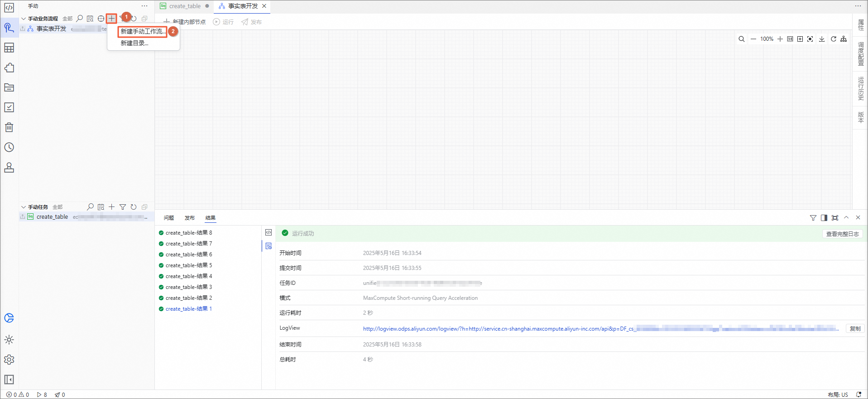Refresh the workflow canvas
Image resolution: width=868 pixels, height=399 pixels.
click(834, 39)
